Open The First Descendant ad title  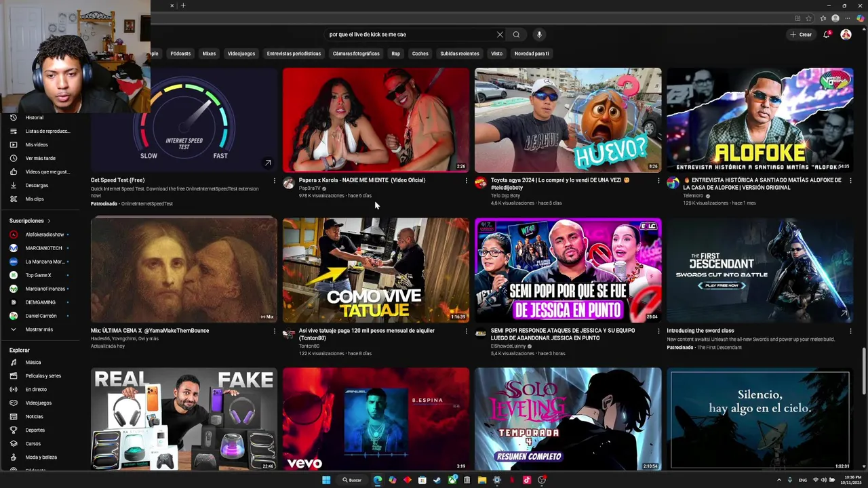(x=700, y=331)
